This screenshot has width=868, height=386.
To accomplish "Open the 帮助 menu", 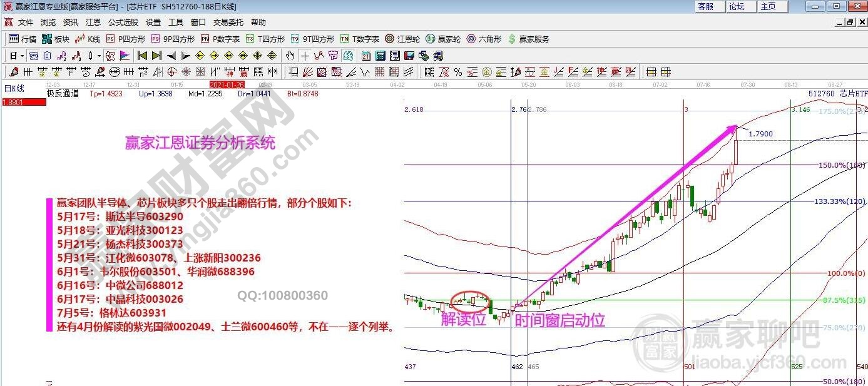I will tap(258, 23).
